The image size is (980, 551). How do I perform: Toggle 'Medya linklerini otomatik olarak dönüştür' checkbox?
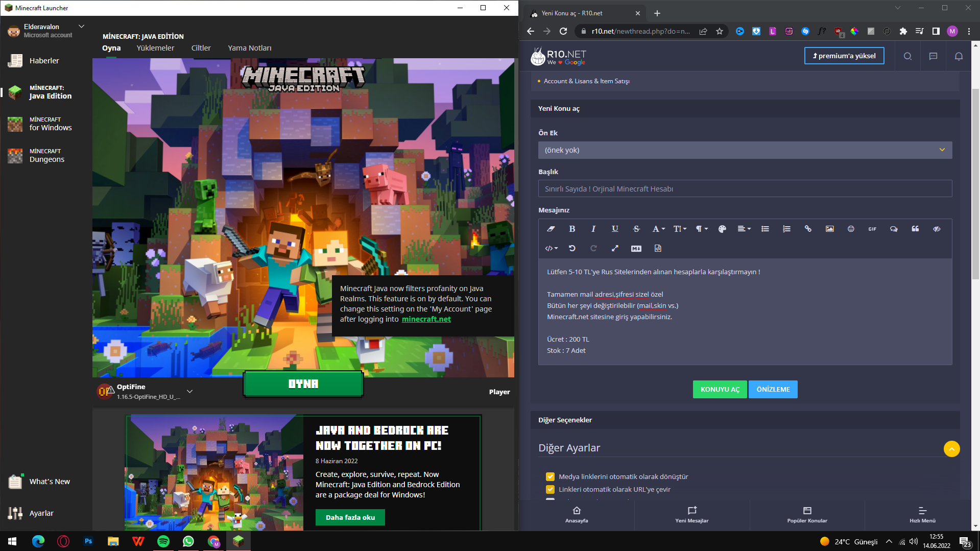(550, 476)
